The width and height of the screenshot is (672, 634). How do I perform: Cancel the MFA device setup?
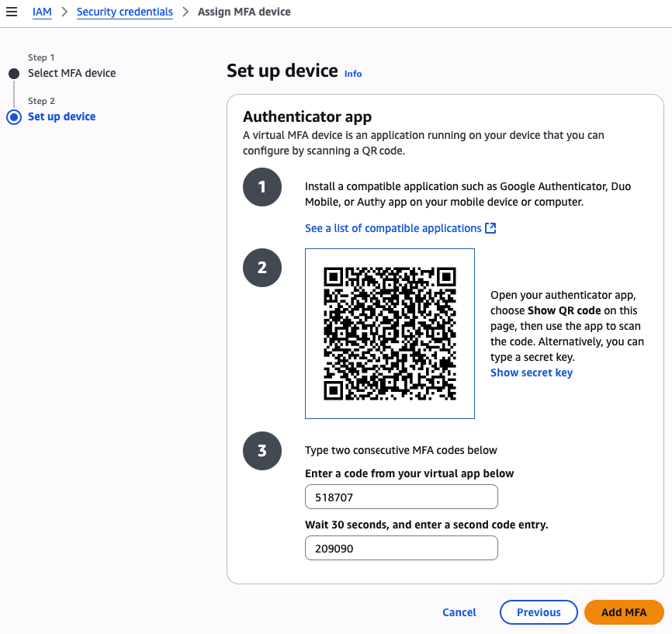[x=459, y=612]
